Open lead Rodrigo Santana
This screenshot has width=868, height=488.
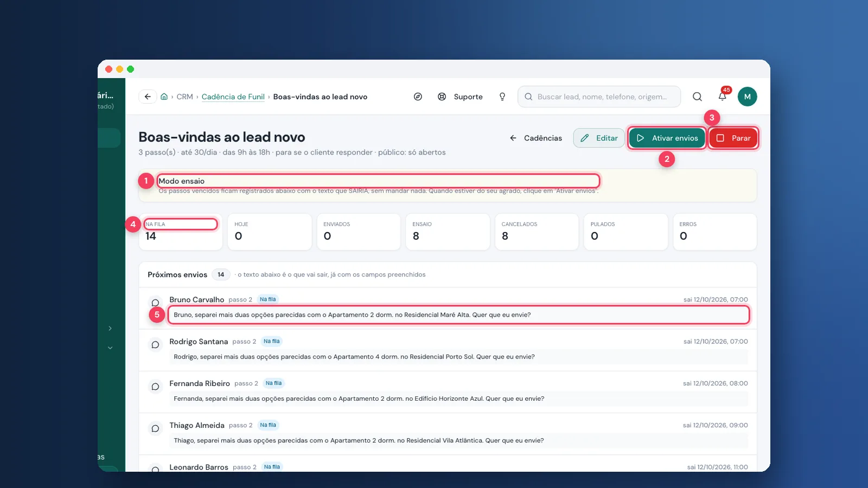(199, 342)
